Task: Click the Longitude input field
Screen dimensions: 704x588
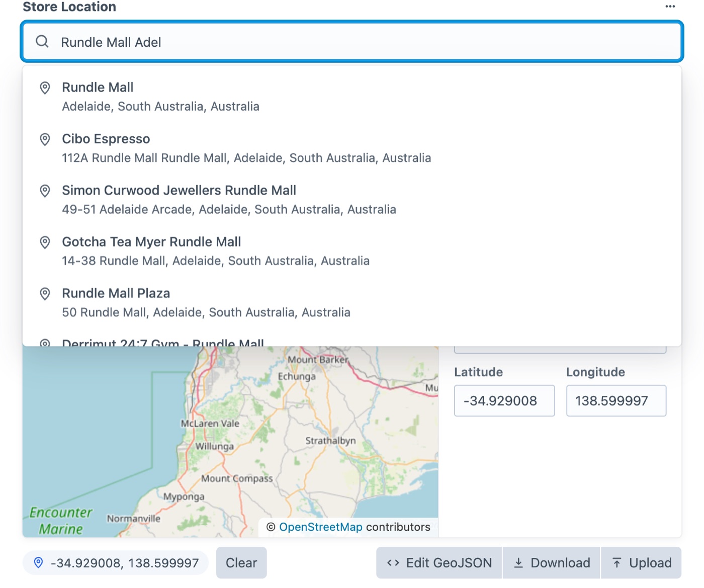Action: 616,401
